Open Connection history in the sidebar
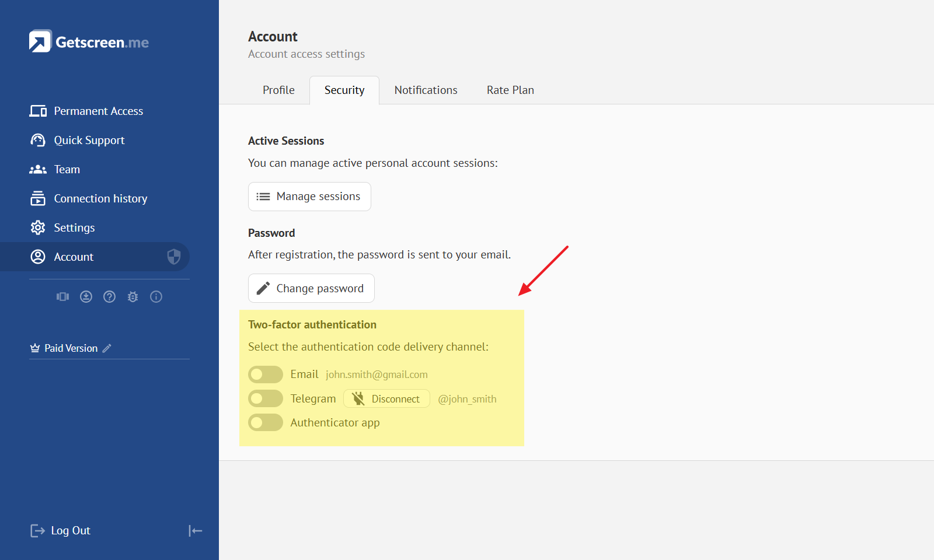934x560 pixels. pyautogui.click(x=100, y=199)
